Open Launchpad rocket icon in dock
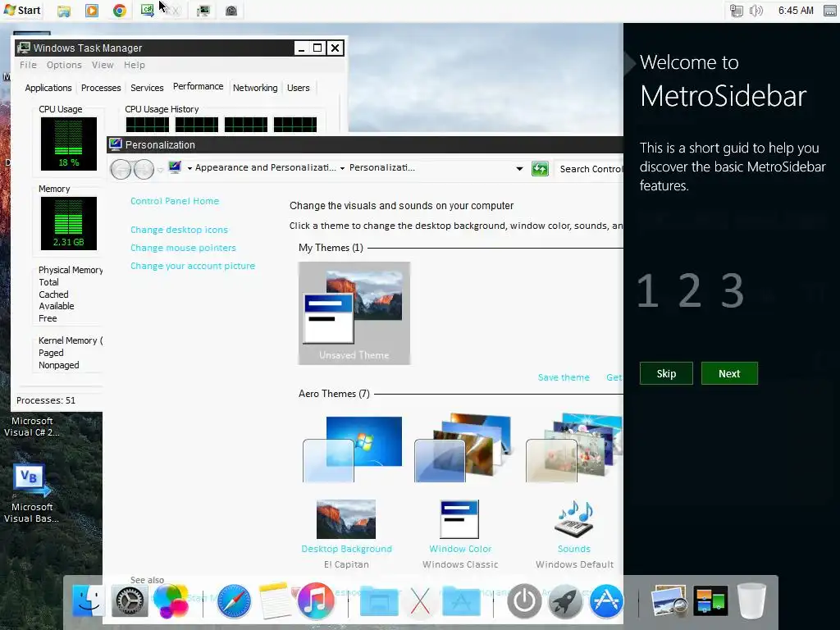This screenshot has height=630, width=840. pyautogui.click(x=564, y=601)
